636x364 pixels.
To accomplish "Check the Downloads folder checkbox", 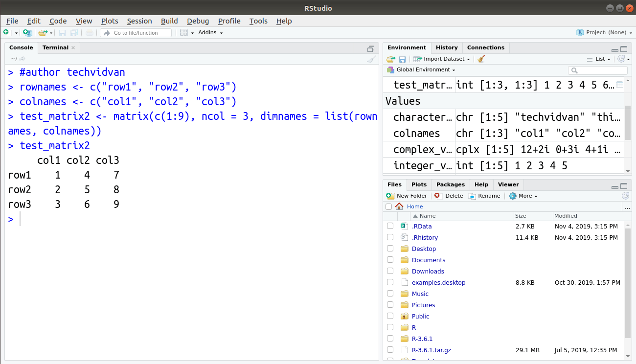I will pyautogui.click(x=390, y=271).
